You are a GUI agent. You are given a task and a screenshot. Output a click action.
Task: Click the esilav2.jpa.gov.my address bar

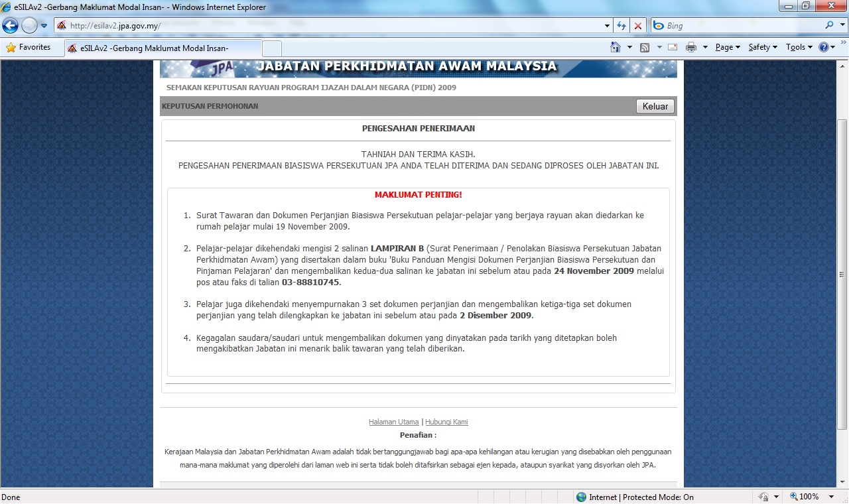328,26
